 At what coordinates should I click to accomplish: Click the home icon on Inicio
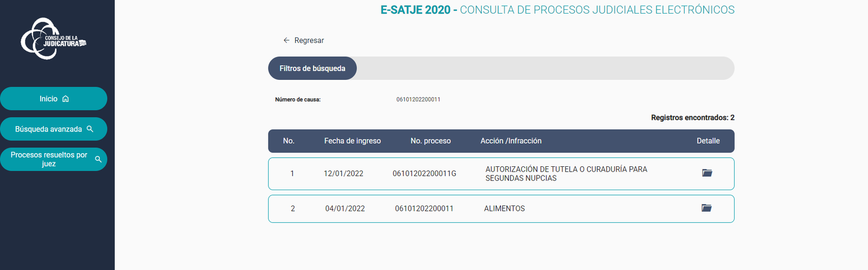click(x=66, y=99)
